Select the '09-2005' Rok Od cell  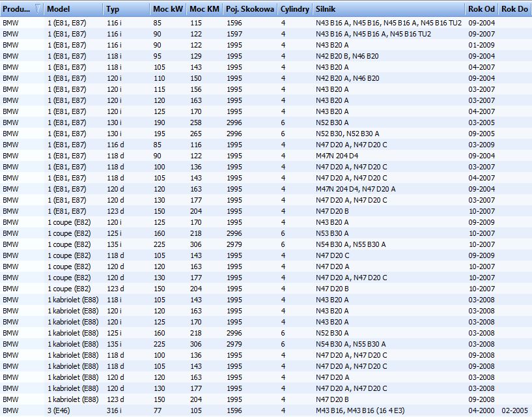[481, 134]
